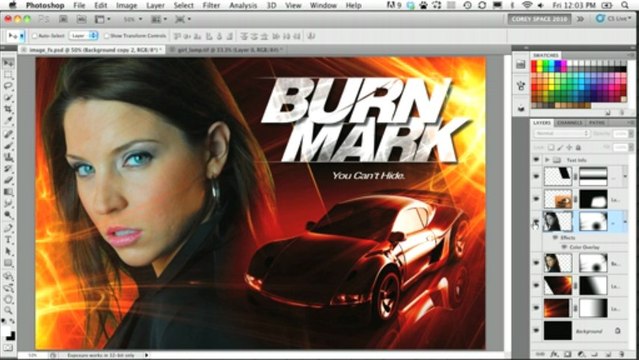Select the Rectangular Marquee tool
This screenshot has height=360, width=639.
(8, 75)
